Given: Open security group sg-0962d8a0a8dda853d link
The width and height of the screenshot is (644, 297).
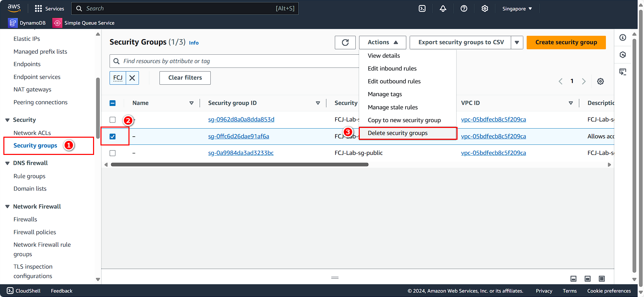Looking at the screenshot, I should pos(241,119).
